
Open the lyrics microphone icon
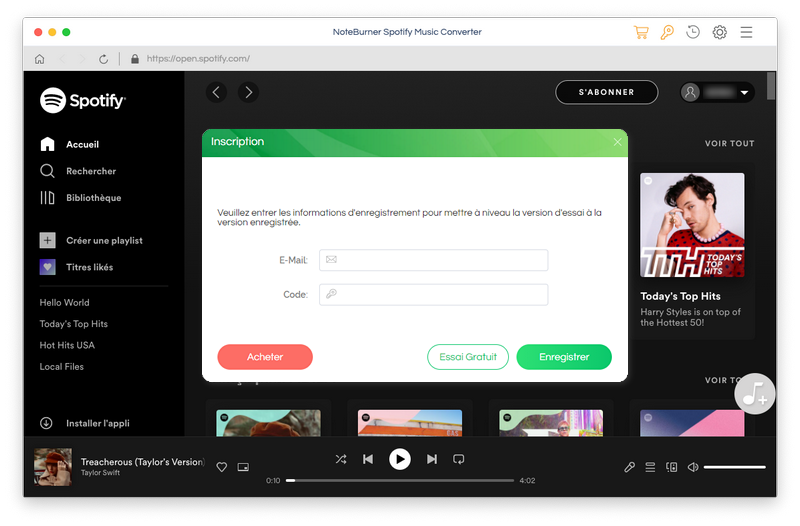[x=630, y=467]
